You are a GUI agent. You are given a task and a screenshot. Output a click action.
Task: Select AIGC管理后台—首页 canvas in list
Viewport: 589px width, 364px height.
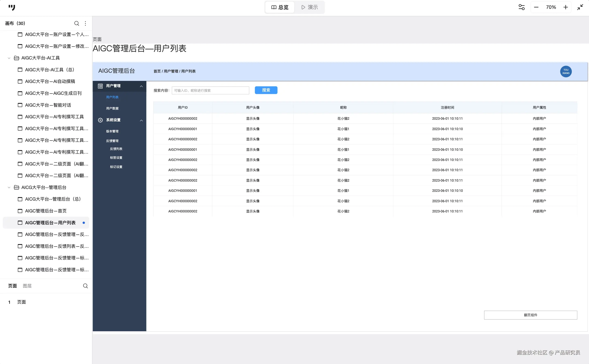(46, 211)
